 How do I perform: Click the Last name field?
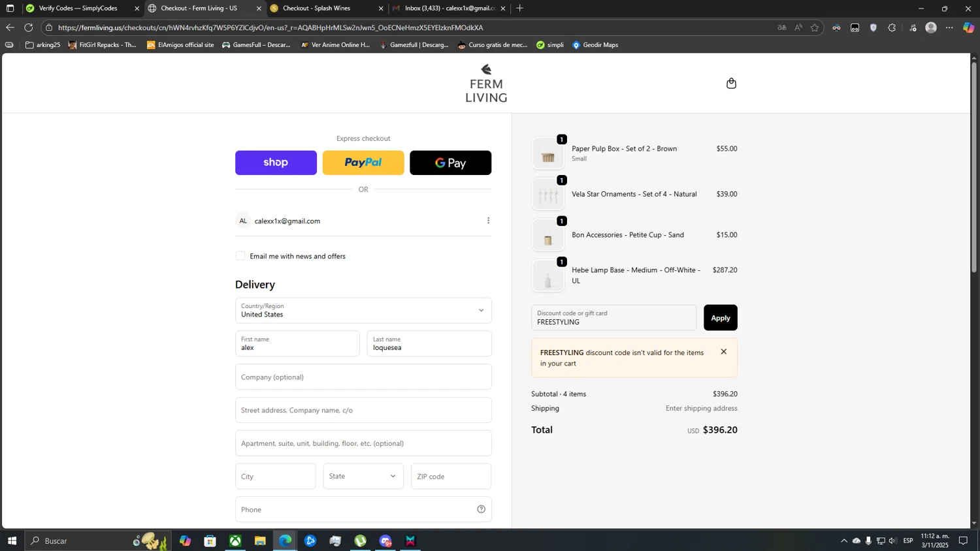pyautogui.click(x=429, y=343)
